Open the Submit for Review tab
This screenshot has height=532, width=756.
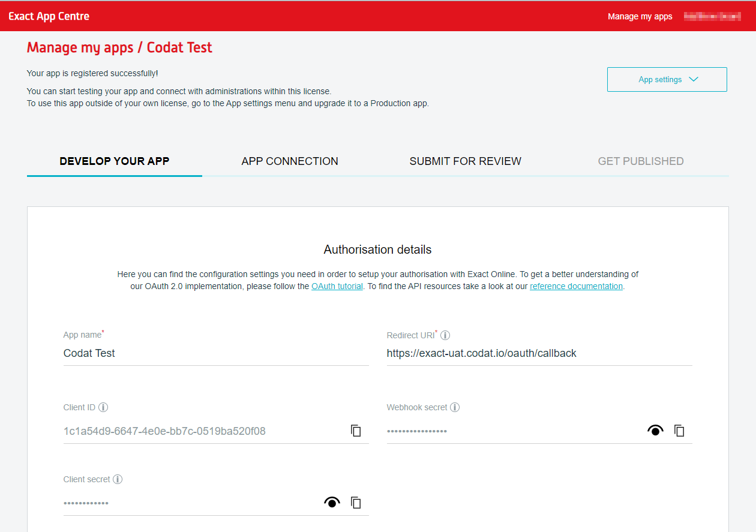pyautogui.click(x=465, y=161)
